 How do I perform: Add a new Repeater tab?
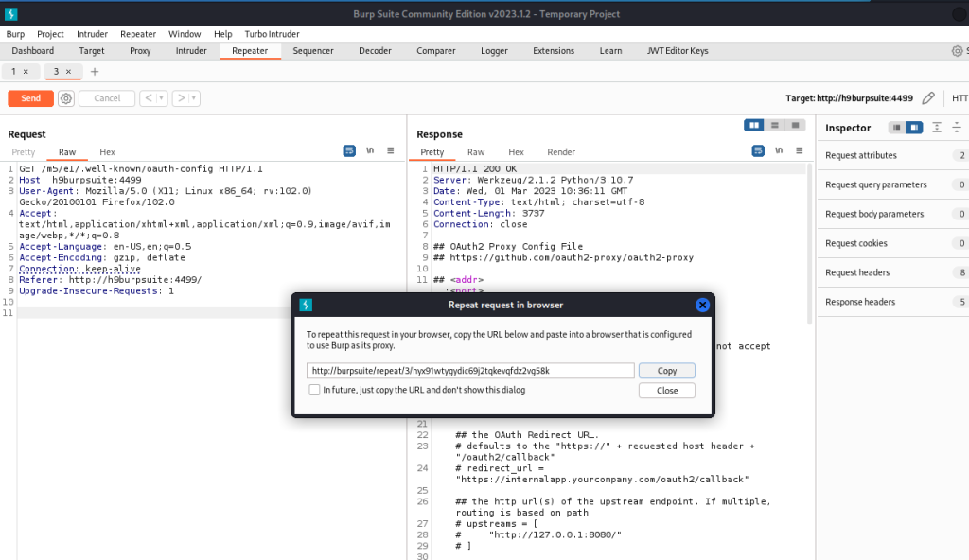[x=95, y=72]
